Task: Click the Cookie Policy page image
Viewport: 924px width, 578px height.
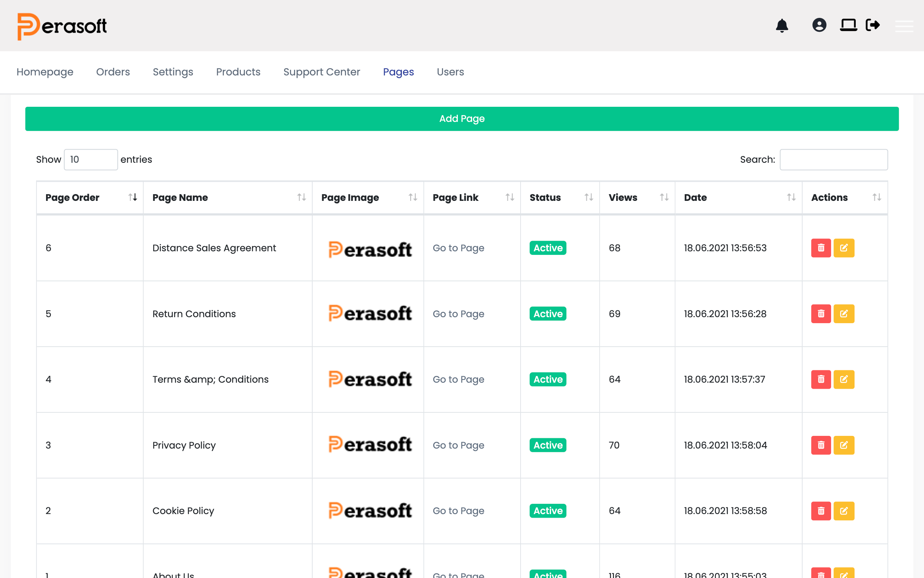Action: pos(370,510)
